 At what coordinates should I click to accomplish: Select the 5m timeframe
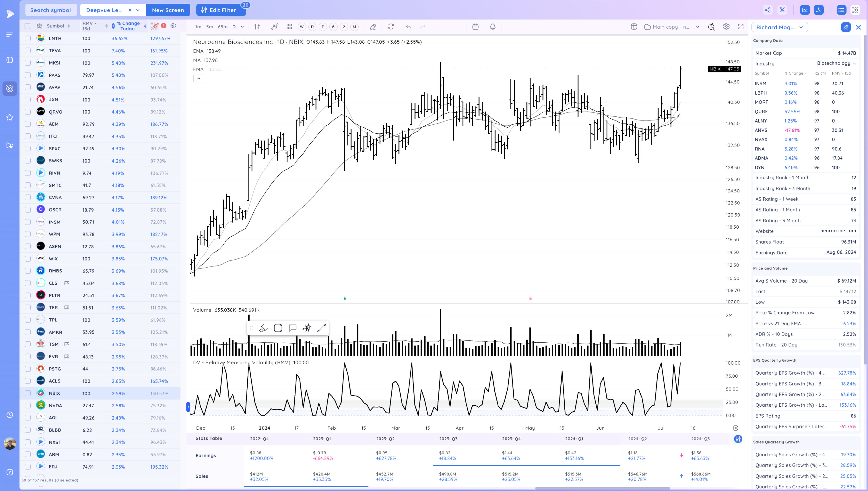coord(209,27)
